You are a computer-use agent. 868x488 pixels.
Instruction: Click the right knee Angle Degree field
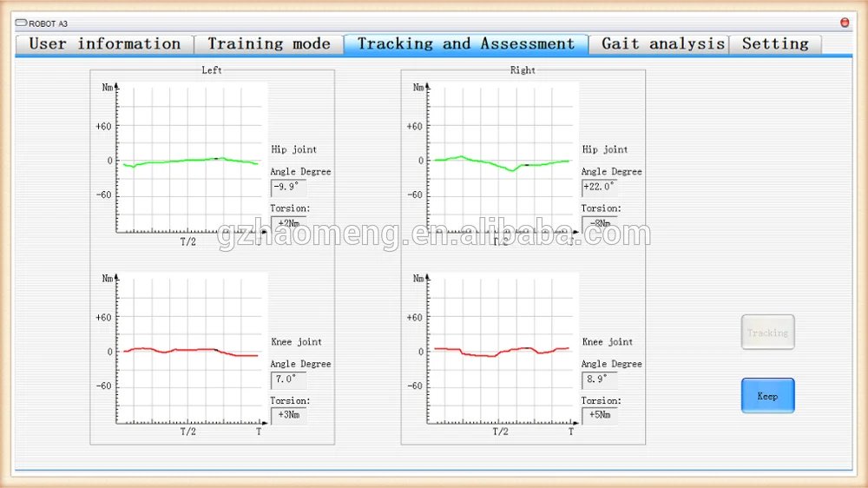599,379
